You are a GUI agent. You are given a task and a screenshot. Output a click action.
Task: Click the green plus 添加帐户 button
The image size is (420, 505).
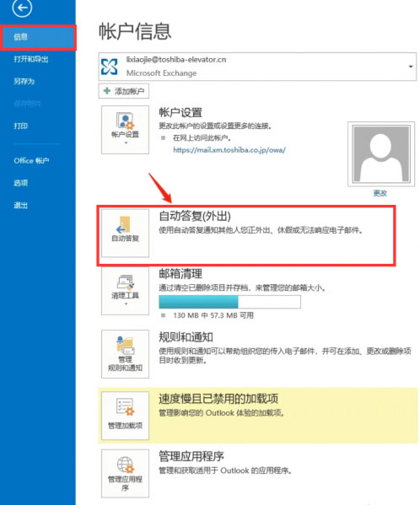pos(124,91)
